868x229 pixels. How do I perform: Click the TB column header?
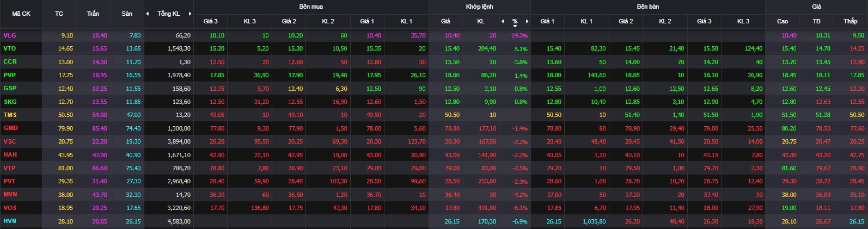coord(816,21)
